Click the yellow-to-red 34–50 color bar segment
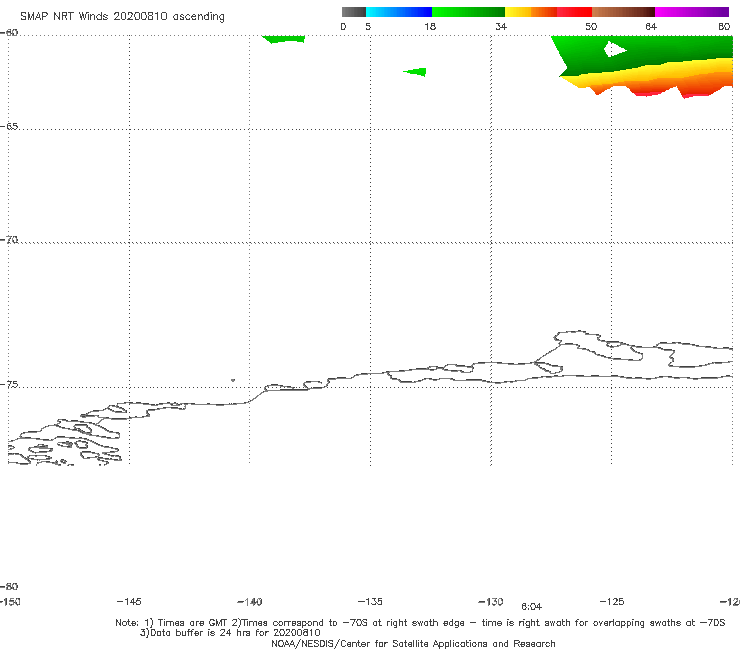 tap(548, 12)
